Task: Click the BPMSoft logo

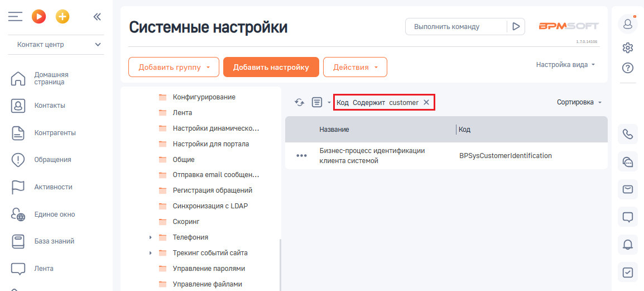Action: point(569,26)
